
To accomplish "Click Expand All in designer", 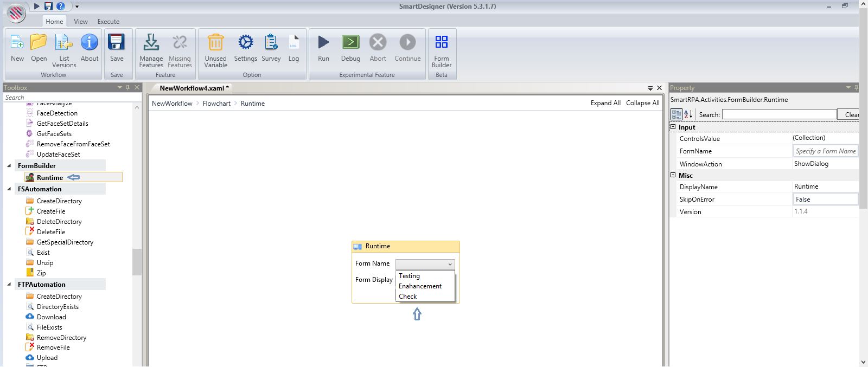I will tap(605, 103).
